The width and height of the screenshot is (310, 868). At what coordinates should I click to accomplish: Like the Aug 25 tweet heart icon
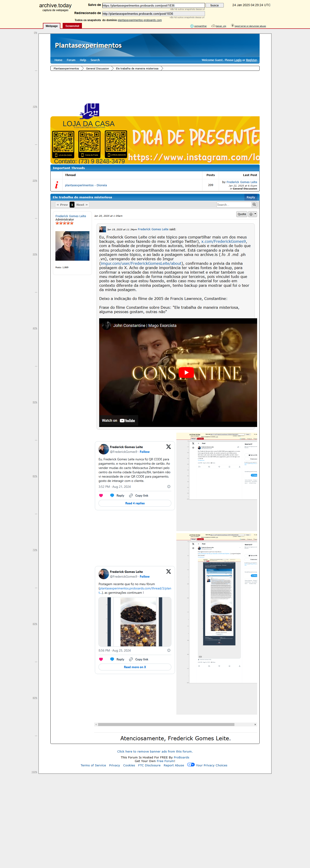101,659
